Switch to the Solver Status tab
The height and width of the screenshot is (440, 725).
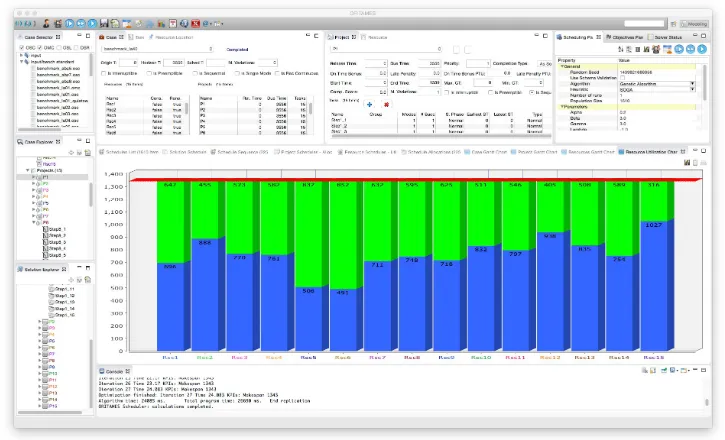click(665, 37)
